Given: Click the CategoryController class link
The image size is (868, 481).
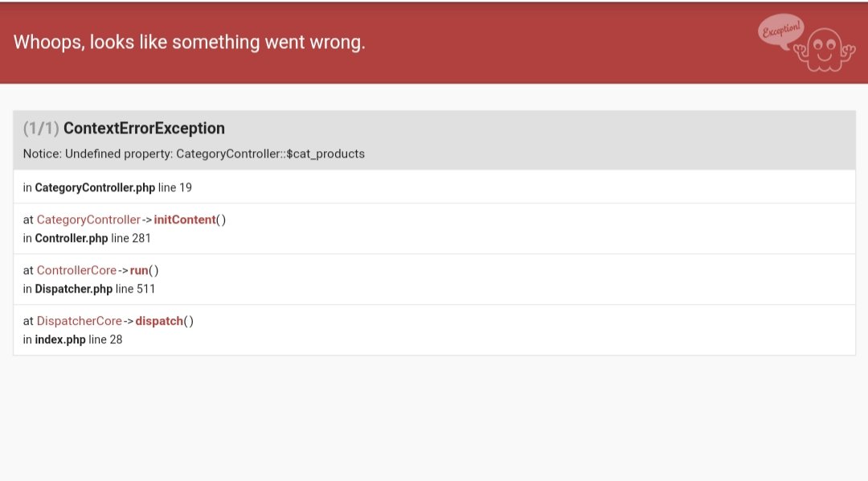Looking at the screenshot, I should pyautogui.click(x=88, y=220).
